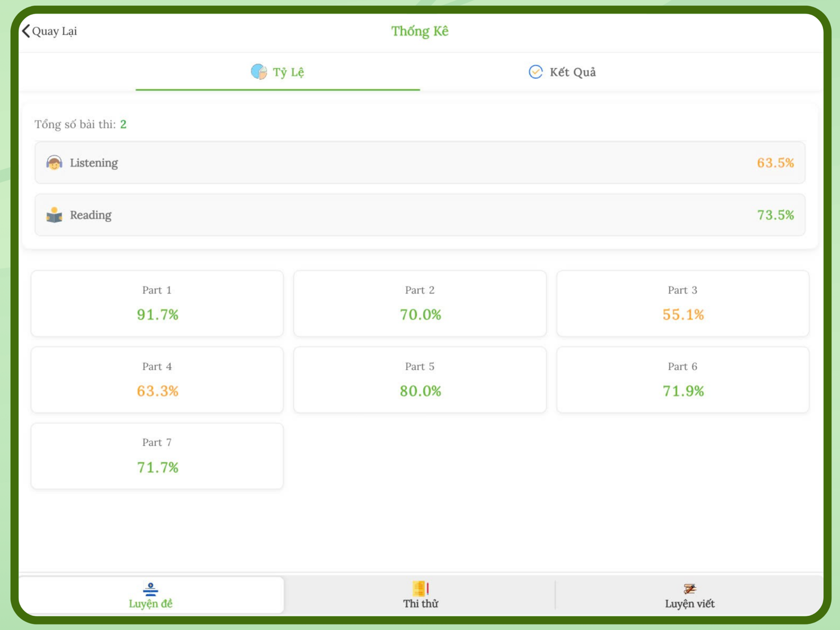Open the Part 6 card

pyautogui.click(x=683, y=380)
